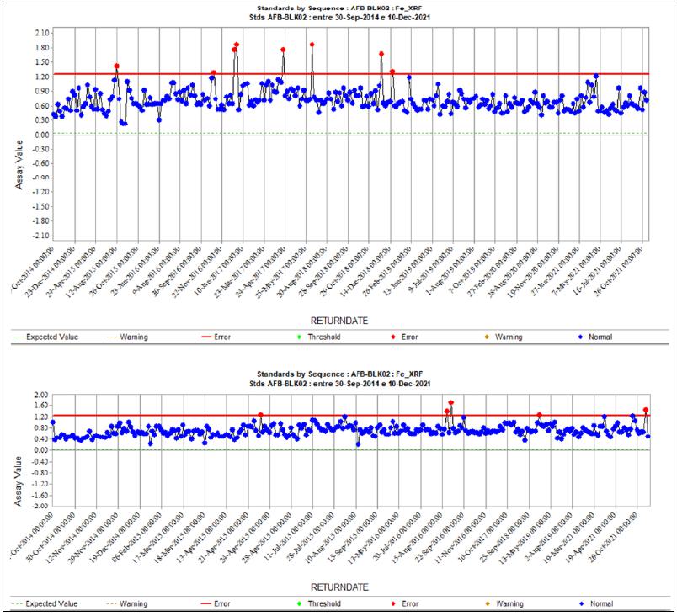Click RETURNDATE axis label under bottom chart
The height and width of the screenshot is (616, 677).
[339, 587]
